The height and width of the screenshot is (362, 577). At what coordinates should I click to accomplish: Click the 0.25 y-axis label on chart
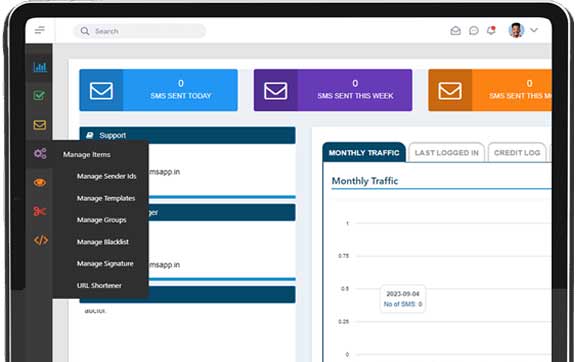[x=343, y=322]
